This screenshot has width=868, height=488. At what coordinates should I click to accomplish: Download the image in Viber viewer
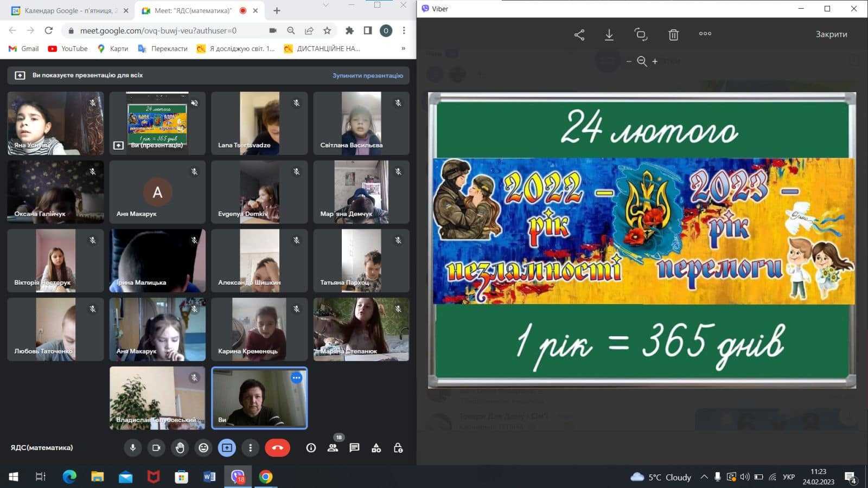tap(609, 35)
